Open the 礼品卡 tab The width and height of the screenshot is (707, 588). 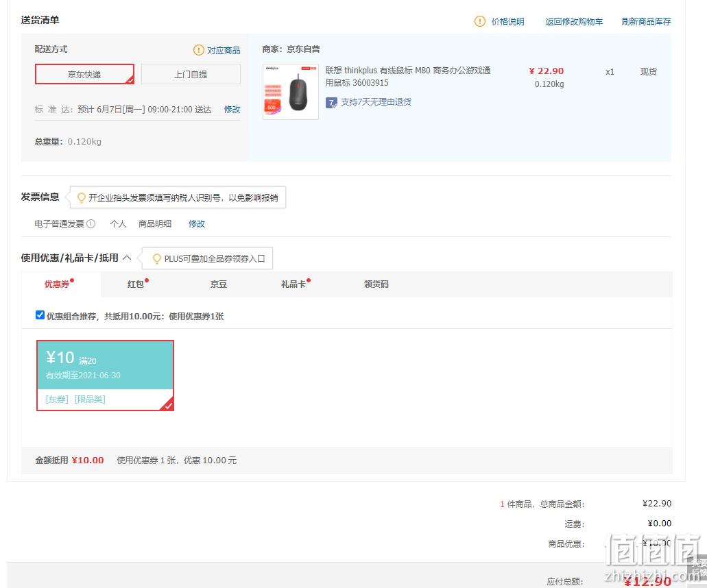[x=293, y=284]
